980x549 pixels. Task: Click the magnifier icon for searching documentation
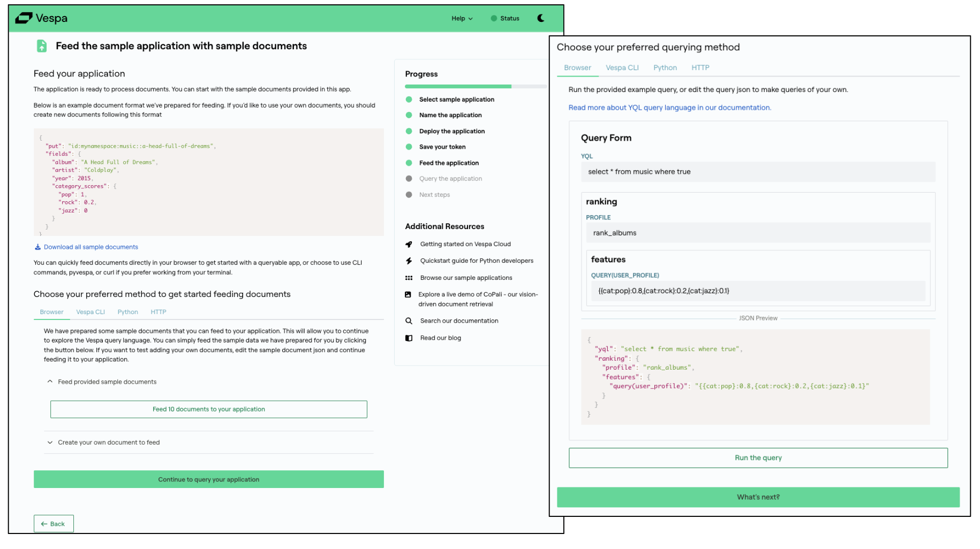pos(409,321)
